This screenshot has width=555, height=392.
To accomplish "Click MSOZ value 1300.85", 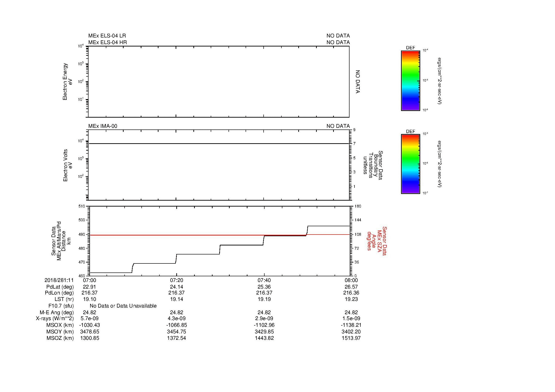I will (89, 338).
